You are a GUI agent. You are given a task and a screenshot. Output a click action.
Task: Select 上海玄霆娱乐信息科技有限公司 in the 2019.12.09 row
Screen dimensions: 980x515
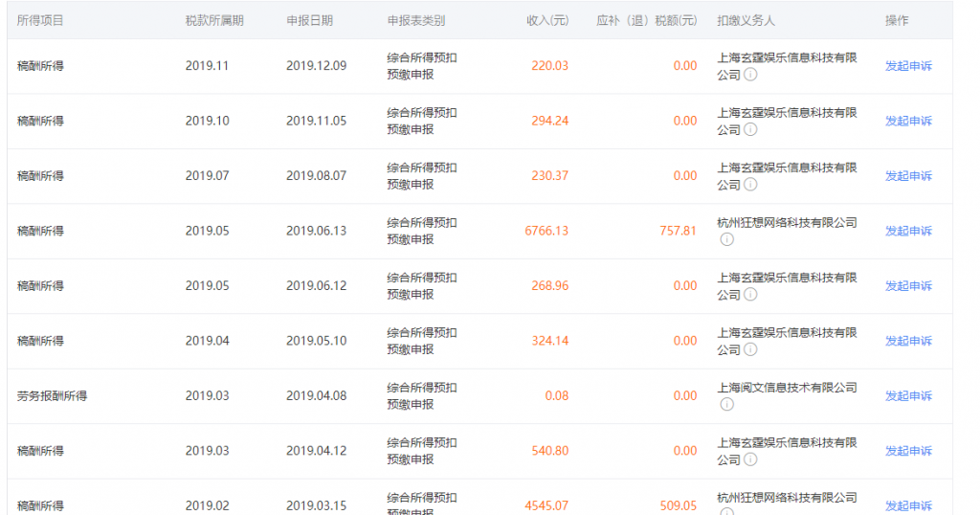point(787,66)
